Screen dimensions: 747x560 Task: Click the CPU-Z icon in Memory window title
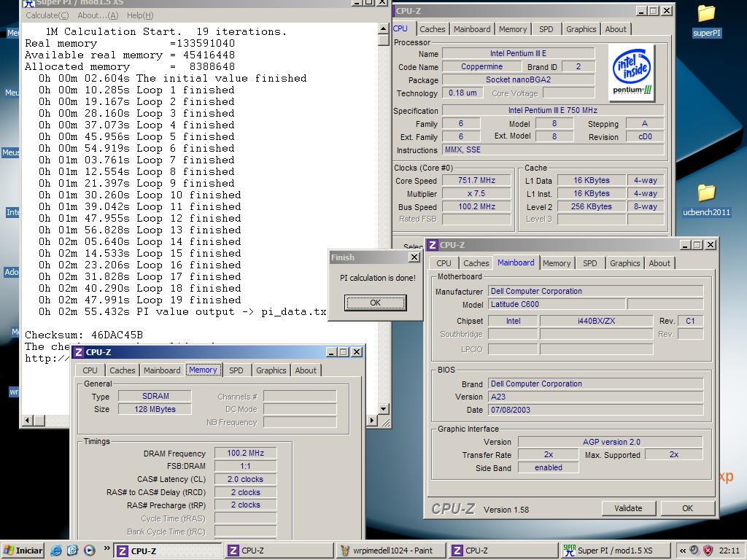pyautogui.click(x=79, y=352)
